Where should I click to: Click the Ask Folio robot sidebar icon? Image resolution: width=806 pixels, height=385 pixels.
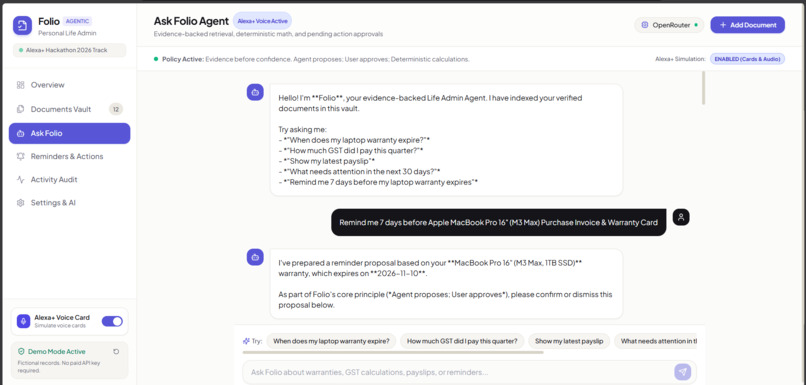[21, 133]
